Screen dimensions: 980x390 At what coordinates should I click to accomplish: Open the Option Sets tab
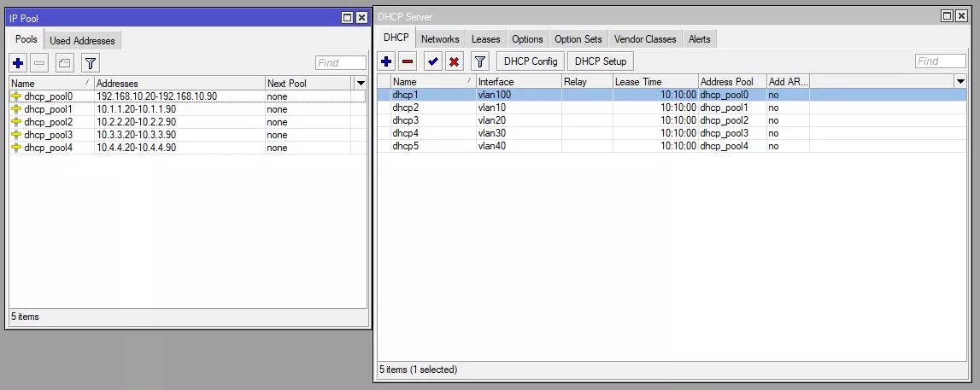tap(578, 38)
